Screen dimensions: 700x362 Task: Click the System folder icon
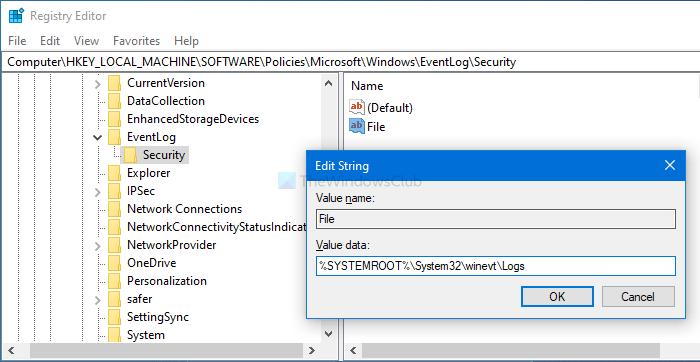(x=115, y=335)
